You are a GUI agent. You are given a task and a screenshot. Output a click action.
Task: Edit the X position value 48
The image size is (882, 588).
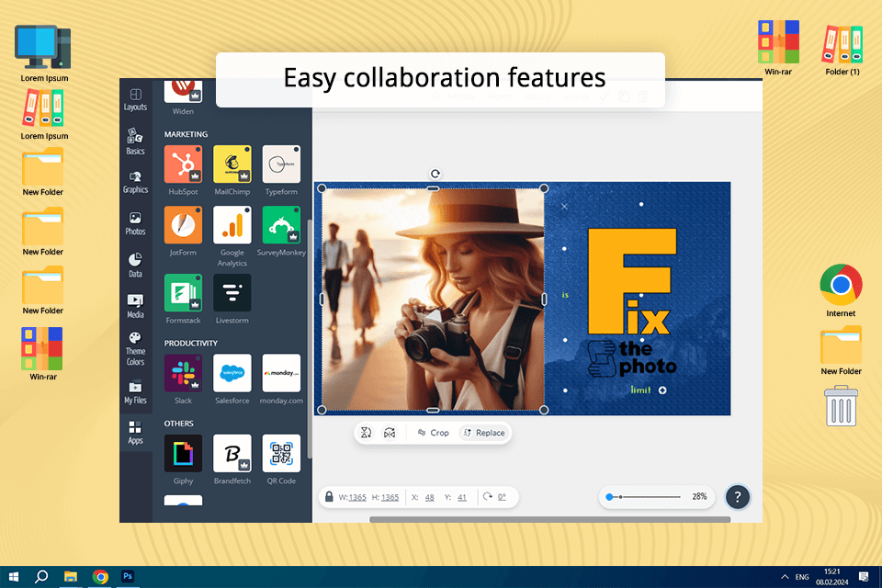click(x=430, y=497)
